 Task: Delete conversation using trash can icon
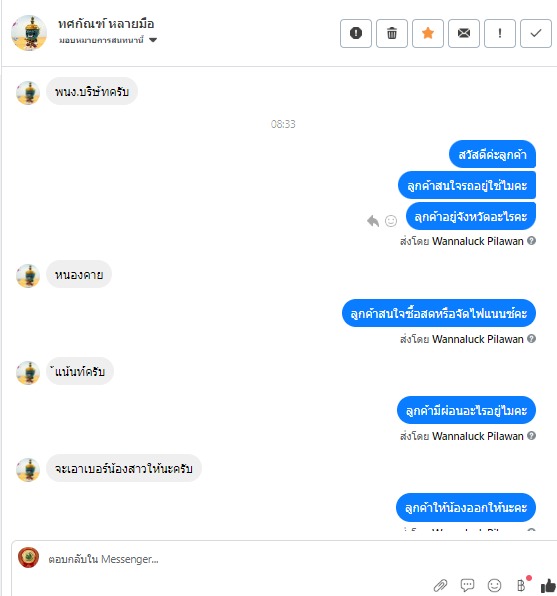point(392,33)
